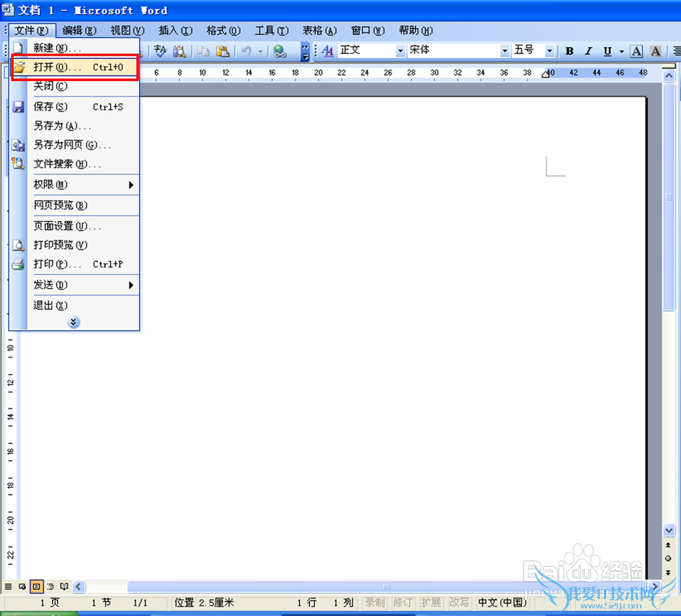This screenshot has width=681, height=616.
Task: Open the 插入(I) menu
Action: (176, 31)
